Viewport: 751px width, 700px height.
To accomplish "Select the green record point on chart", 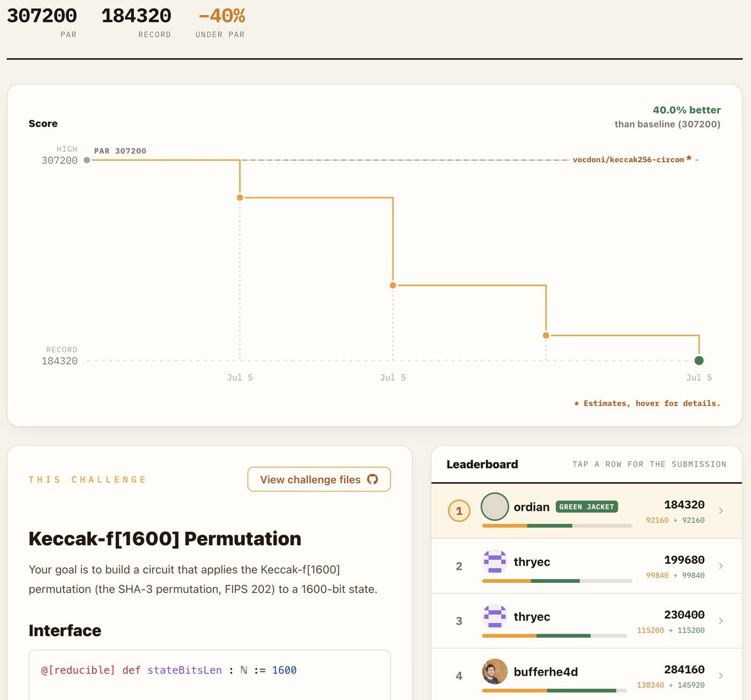I will coord(699,360).
